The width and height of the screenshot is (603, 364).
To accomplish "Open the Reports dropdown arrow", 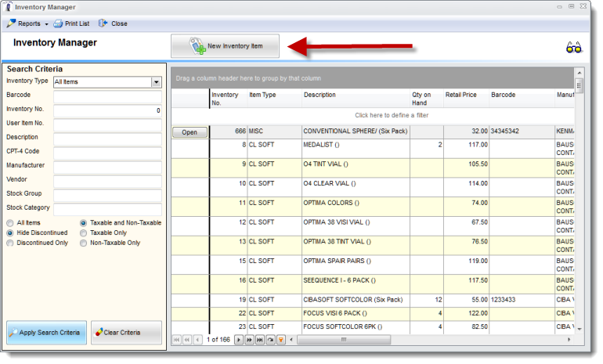I will click(46, 24).
